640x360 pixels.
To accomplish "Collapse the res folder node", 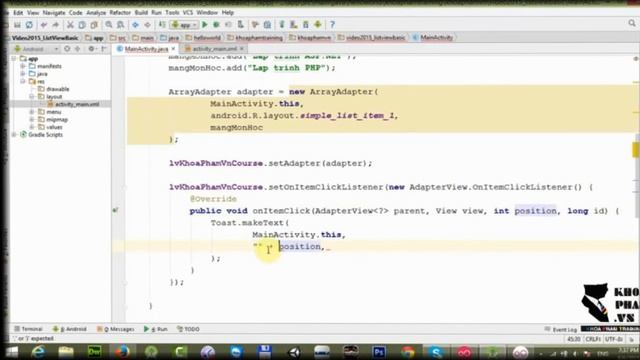I will [x=23, y=81].
